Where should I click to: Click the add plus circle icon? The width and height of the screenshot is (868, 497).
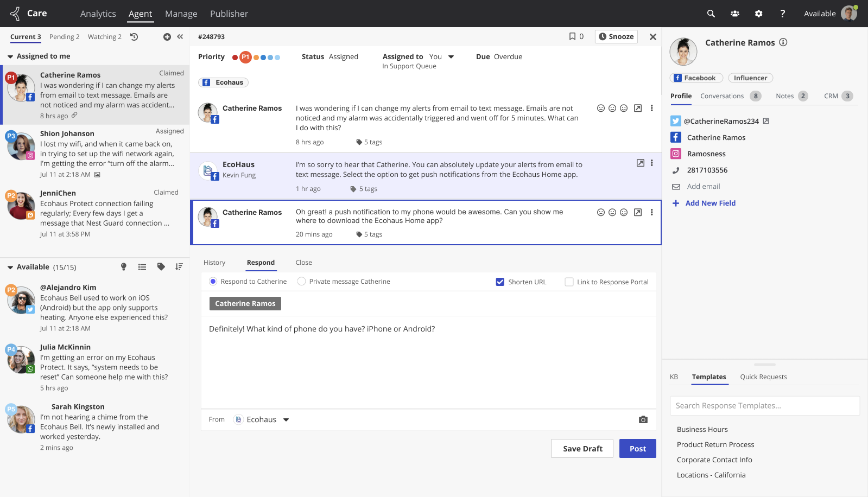167,37
